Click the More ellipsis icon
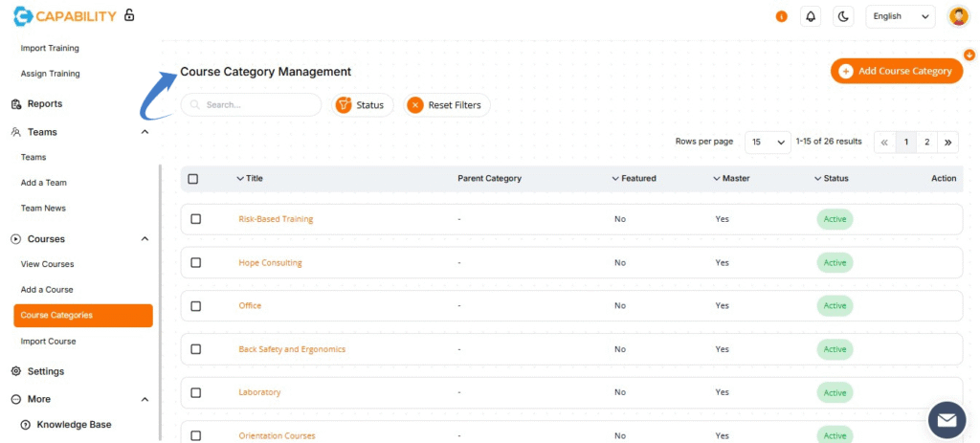 click(x=17, y=399)
